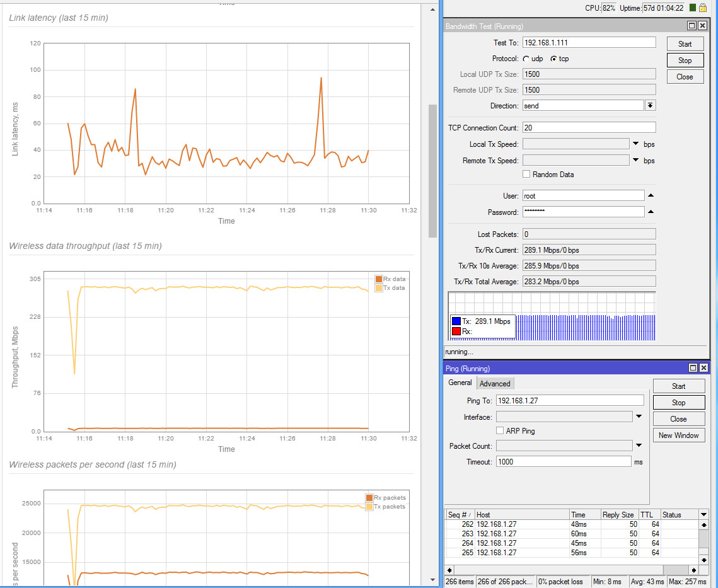The height and width of the screenshot is (588, 718).
Task: Click Close button in Ping window
Action: (679, 419)
